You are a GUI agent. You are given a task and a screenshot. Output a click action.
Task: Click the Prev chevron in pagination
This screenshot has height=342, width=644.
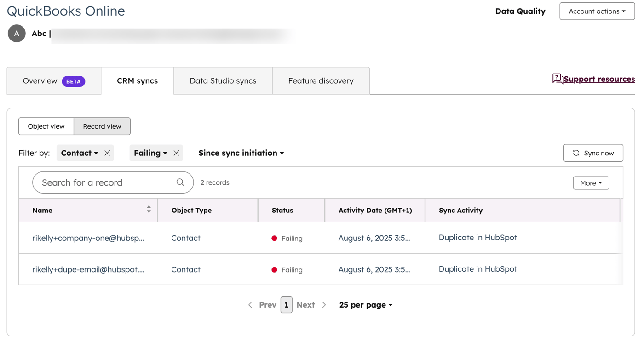tap(250, 305)
